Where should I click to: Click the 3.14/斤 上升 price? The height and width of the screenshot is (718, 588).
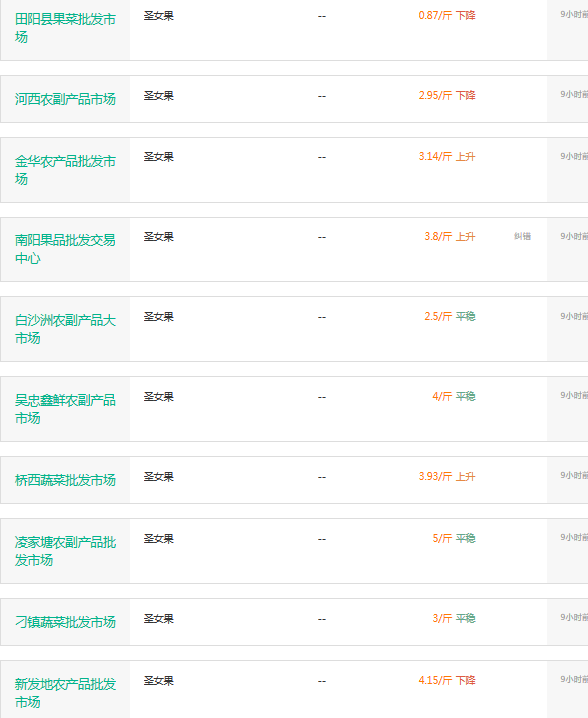point(447,157)
